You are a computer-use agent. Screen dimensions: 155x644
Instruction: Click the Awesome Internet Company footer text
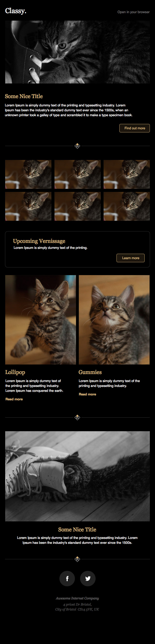click(77, 598)
